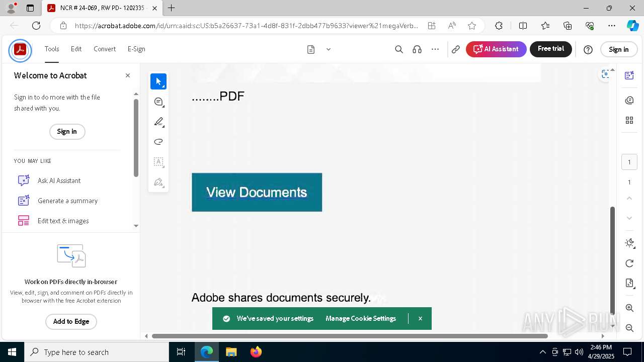This screenshot has width=644, height=362.
Task: Add this page to favorites star
Action: click(472, 26)
